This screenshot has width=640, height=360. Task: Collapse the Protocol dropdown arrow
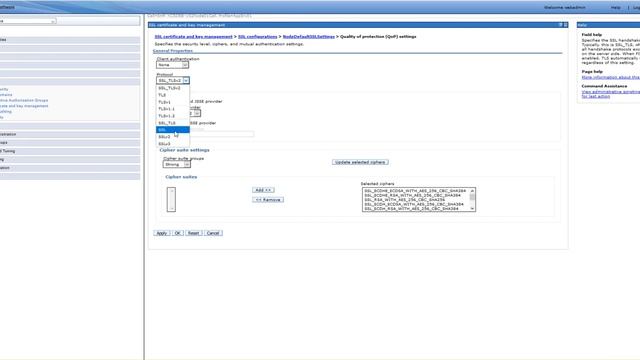[x=186, y=80]
